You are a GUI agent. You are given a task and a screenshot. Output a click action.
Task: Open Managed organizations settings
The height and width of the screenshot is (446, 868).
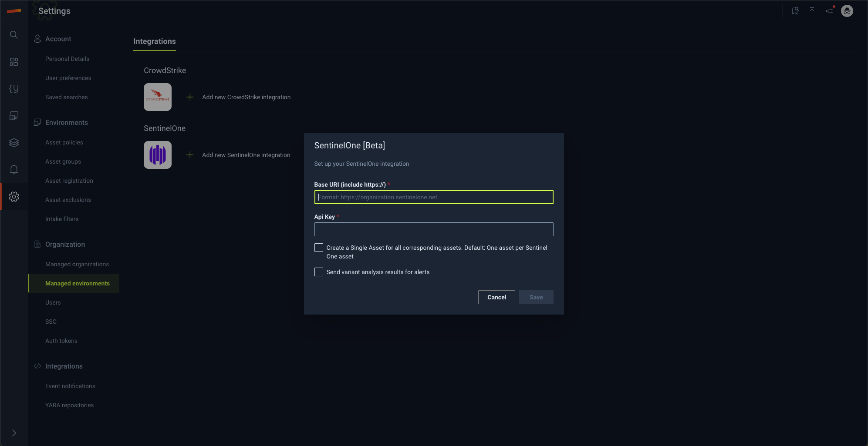[77, 264]
